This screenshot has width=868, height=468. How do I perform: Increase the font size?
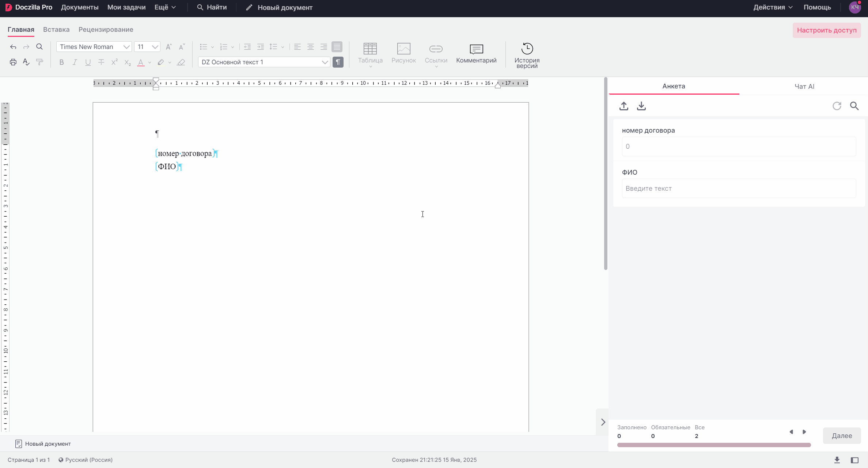pyautogui.click(x=168, y=47)
